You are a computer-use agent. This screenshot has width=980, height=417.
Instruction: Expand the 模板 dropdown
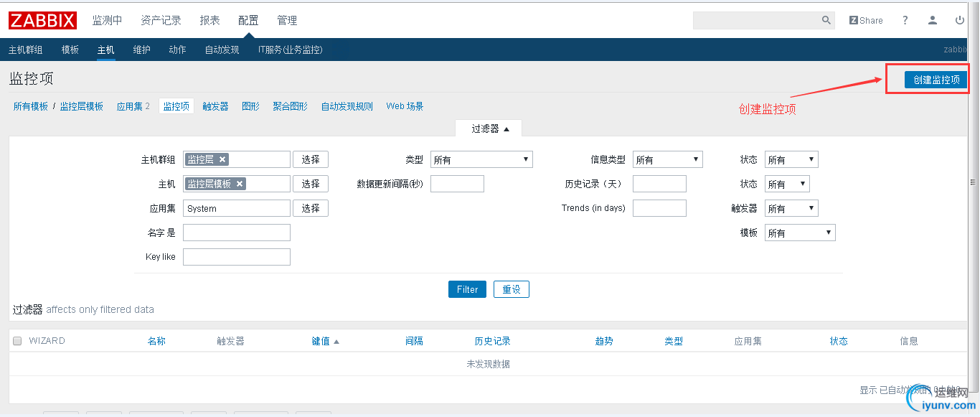[800, 233]
